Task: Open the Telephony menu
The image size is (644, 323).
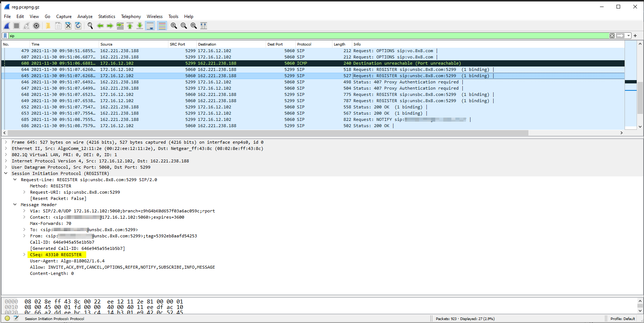Action: click(131, 17)
